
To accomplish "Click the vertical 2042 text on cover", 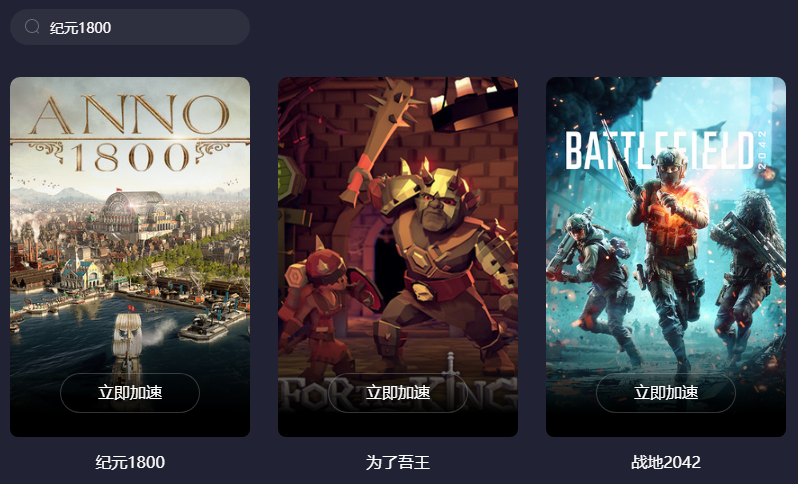I will click(762, 150).
